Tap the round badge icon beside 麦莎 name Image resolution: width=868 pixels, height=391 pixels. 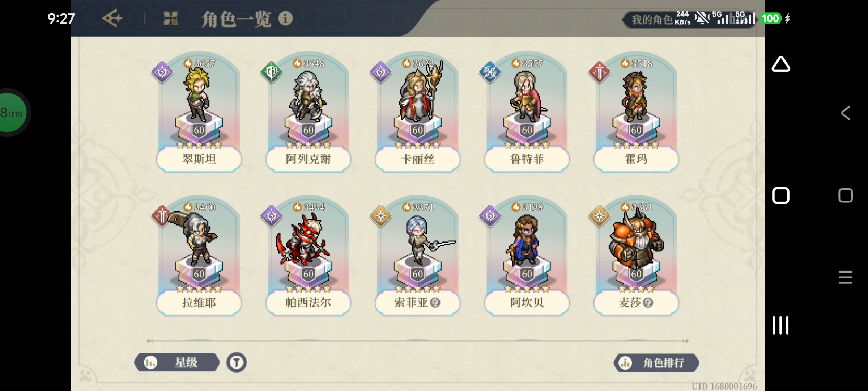(648, 303)
